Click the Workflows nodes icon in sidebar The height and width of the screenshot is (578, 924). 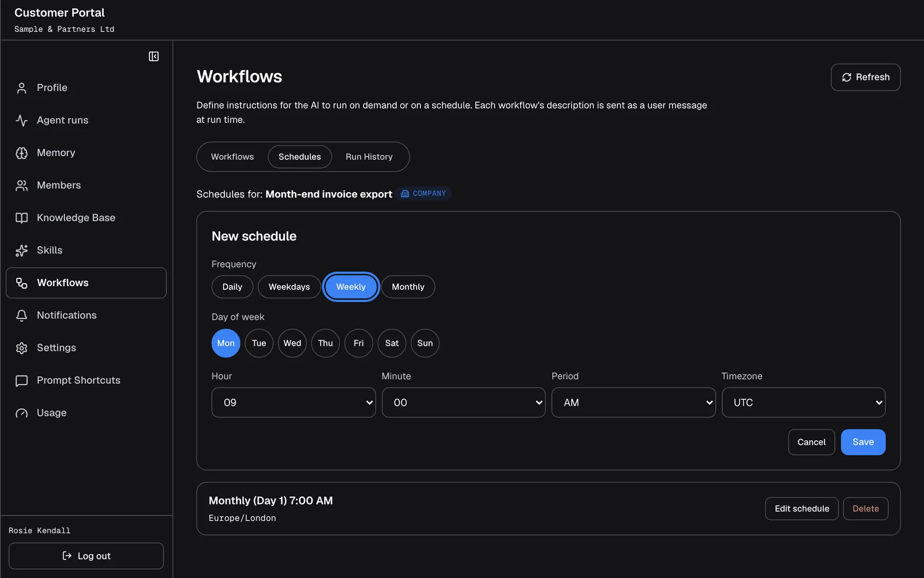22,283
